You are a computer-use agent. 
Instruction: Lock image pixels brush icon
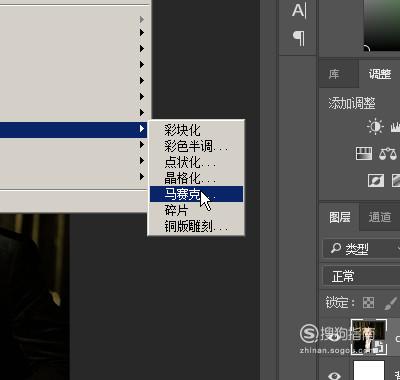pyautogui.click(x=391, y=303)
